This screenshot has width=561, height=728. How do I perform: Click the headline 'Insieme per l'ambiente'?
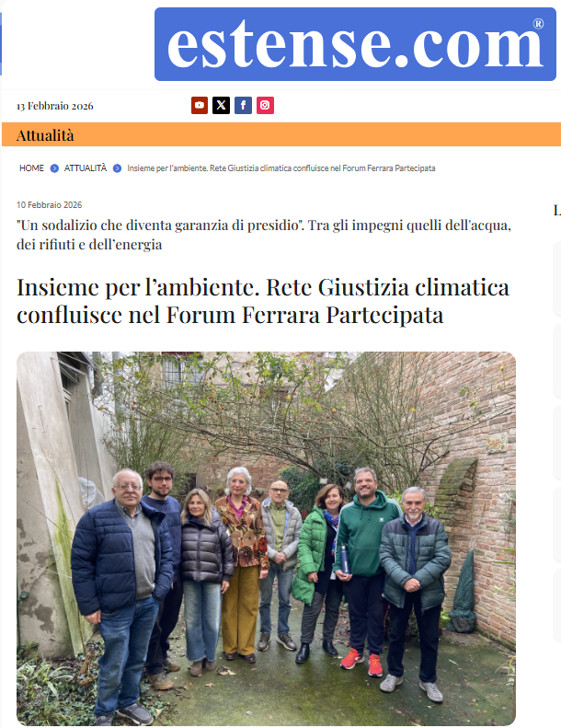[x=263, y=301]
